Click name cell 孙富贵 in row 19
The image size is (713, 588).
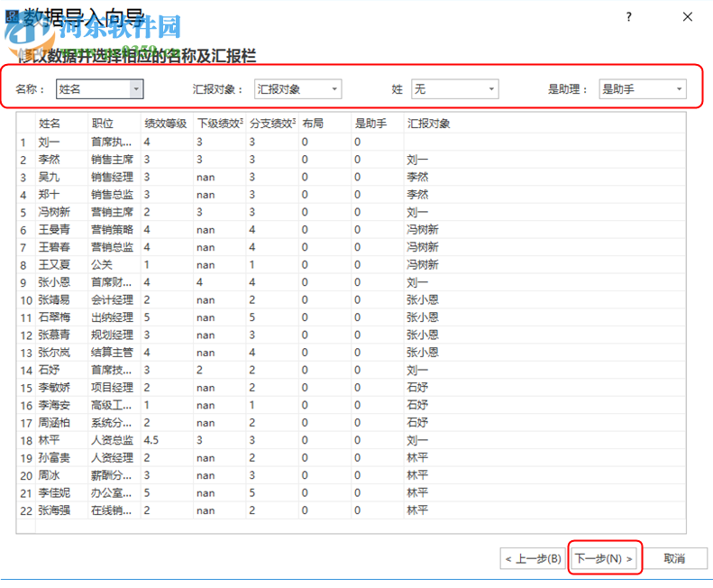click(61, 458)
